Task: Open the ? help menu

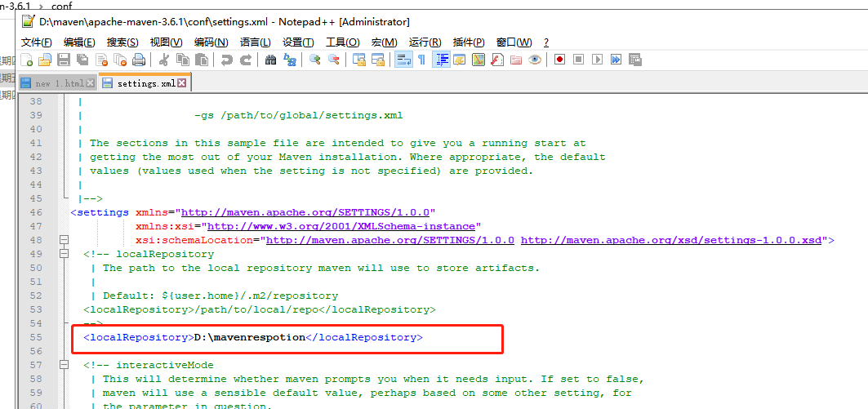Action: (546, 42)
